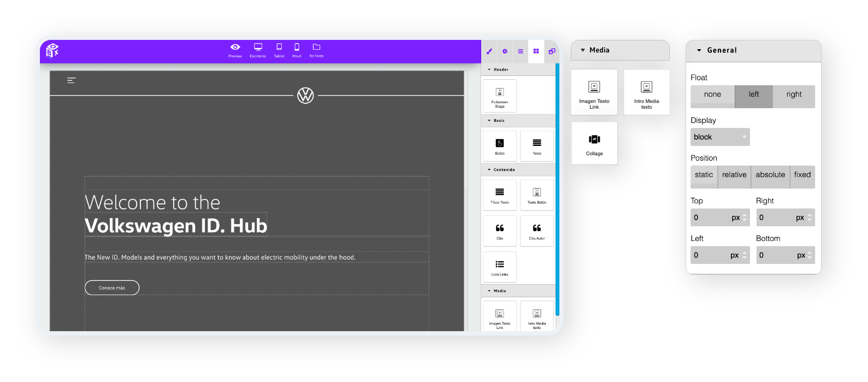Pick Intro Media texto in the blocks sidebar
The width and height of the screenshot is (868, 382).
coord(537,316)
